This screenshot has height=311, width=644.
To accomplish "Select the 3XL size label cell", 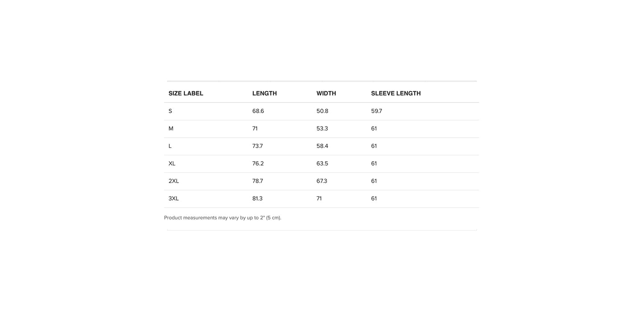I will [174, 199].
